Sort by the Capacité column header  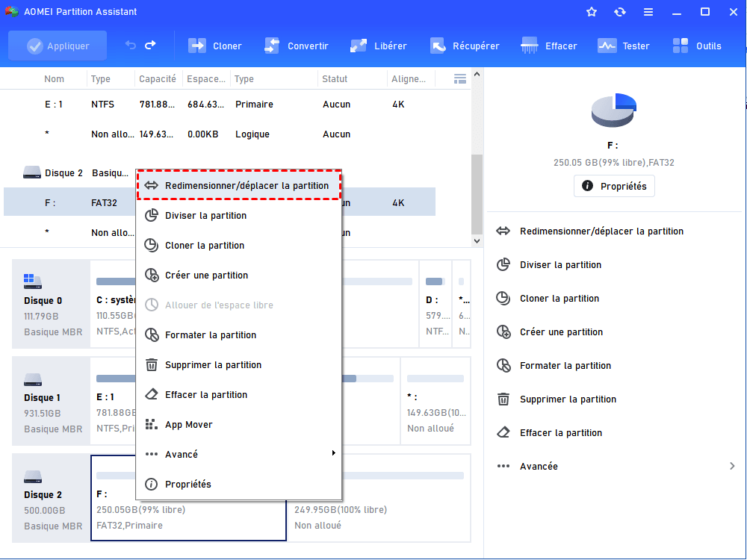[x=158, y=79]
